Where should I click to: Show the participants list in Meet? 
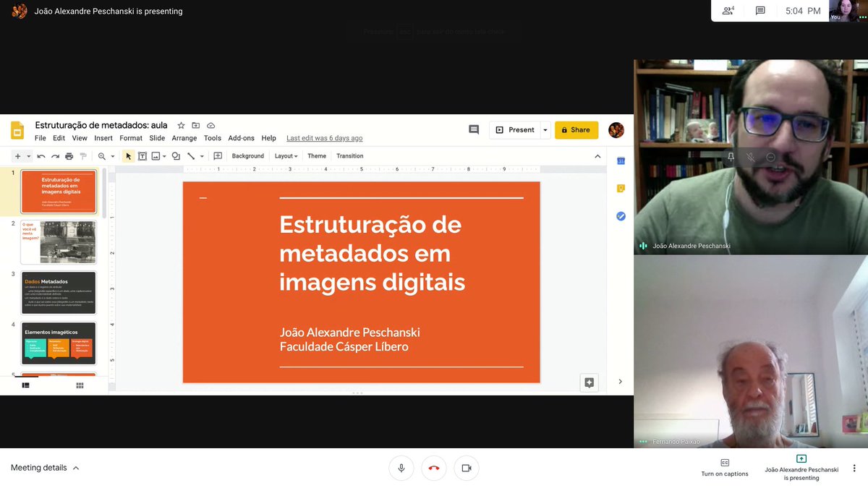728,11
